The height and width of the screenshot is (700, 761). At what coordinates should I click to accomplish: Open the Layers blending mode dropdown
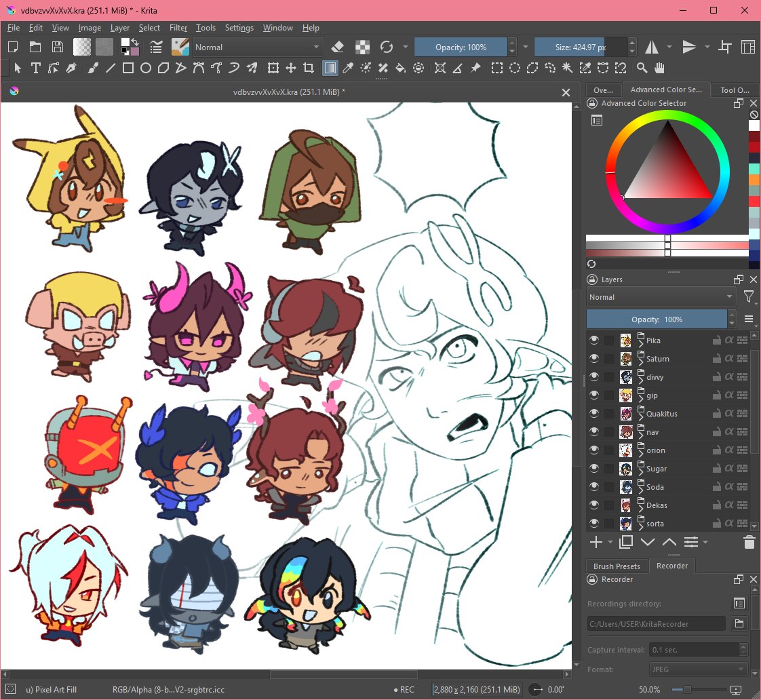[x=661, y=297]
